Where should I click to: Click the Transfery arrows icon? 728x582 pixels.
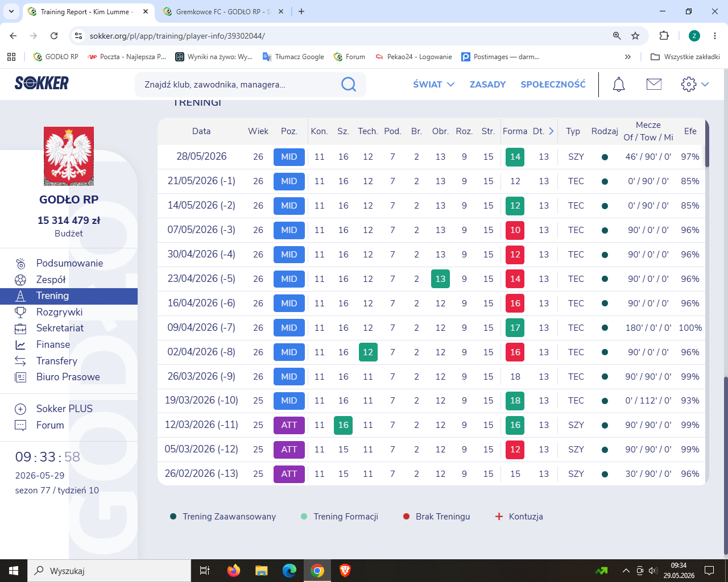point(20,361)
